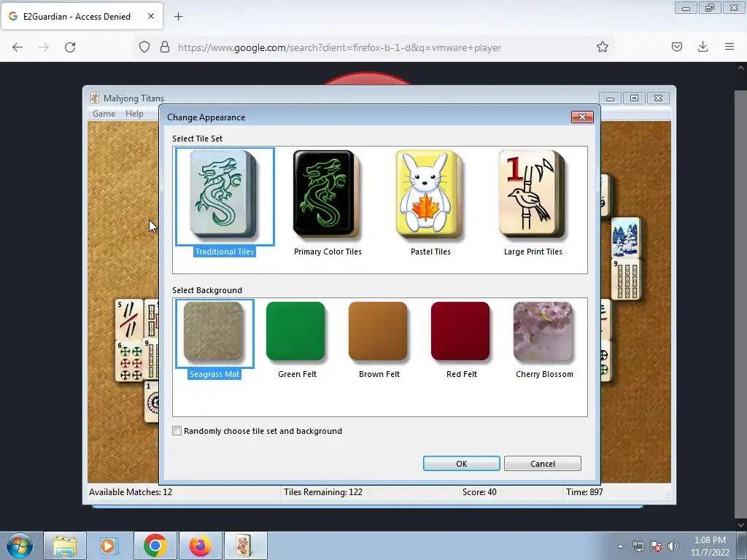Select the Large Print Tiles set
Screen dimensions: 747x560
point(532,194)
